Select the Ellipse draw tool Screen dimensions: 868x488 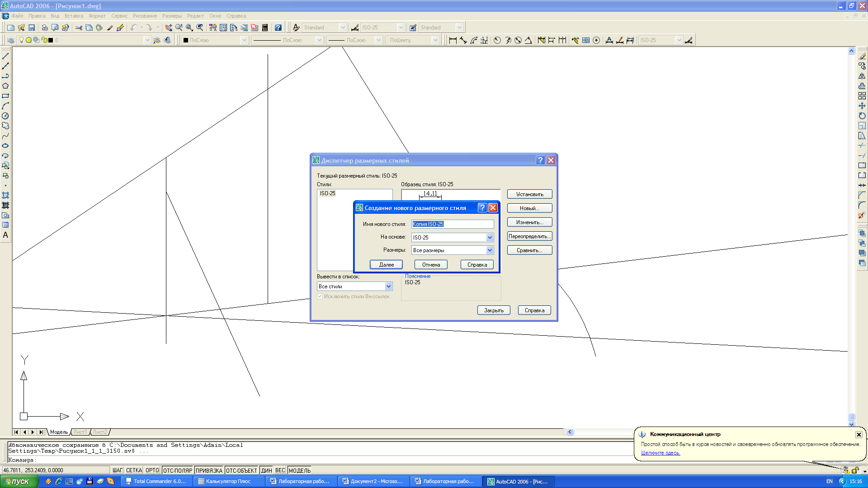pos(5,145)
